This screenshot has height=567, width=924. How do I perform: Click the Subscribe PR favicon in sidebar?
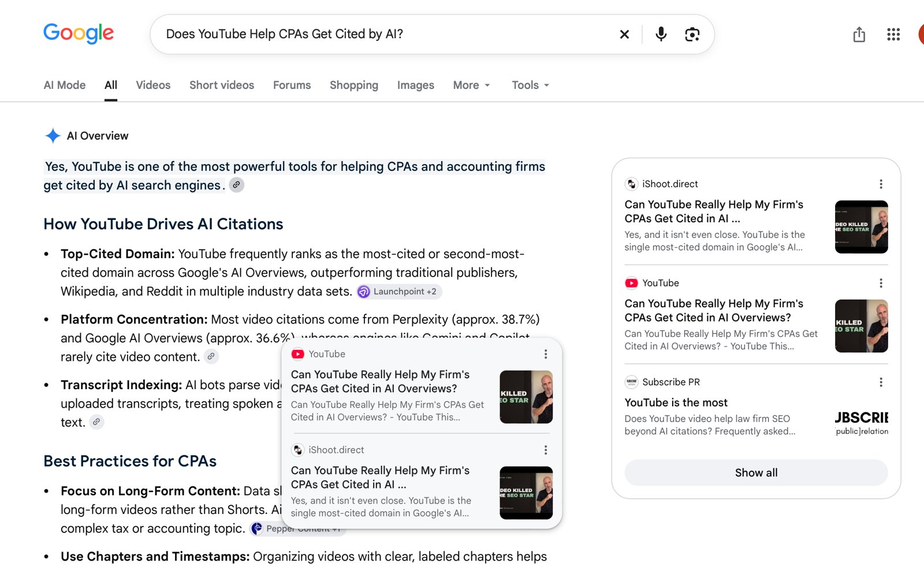631,382
